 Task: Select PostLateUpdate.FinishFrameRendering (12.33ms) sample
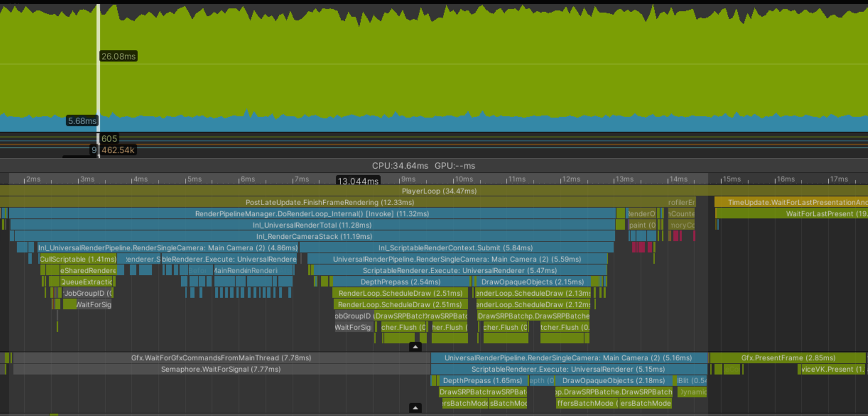click(329, 202)
